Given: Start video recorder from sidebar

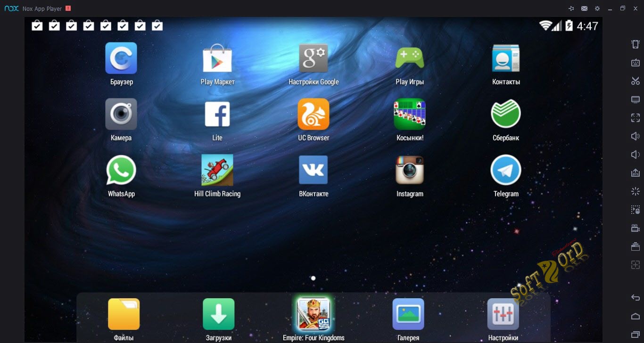Looking at the screenshot, I should (636, 228).
